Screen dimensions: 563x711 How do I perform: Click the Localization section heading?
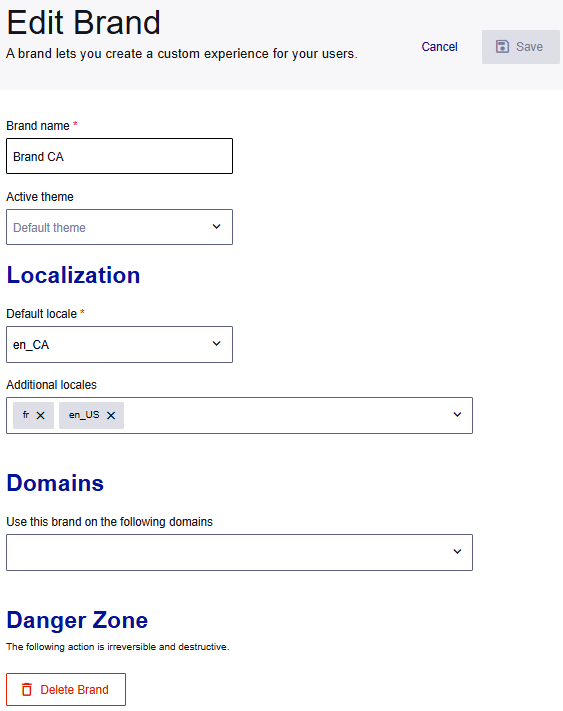tap(73, 275)
